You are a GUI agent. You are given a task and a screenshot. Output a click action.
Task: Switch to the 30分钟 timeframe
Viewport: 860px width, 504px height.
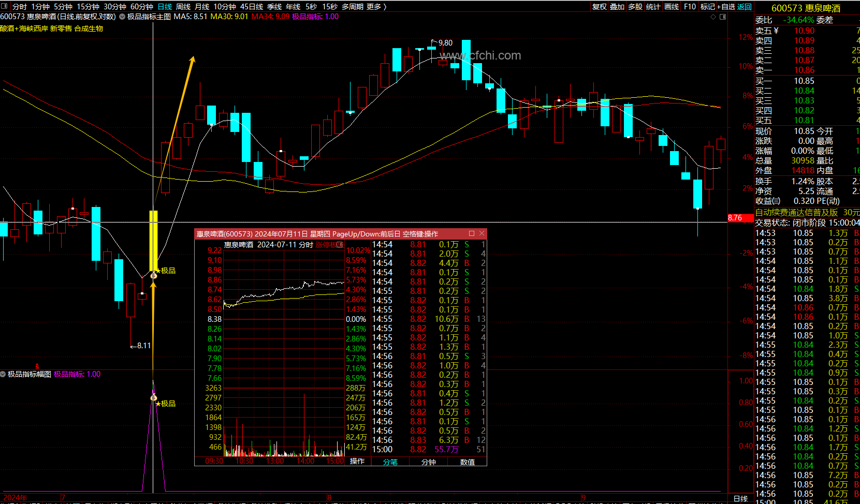115,7
